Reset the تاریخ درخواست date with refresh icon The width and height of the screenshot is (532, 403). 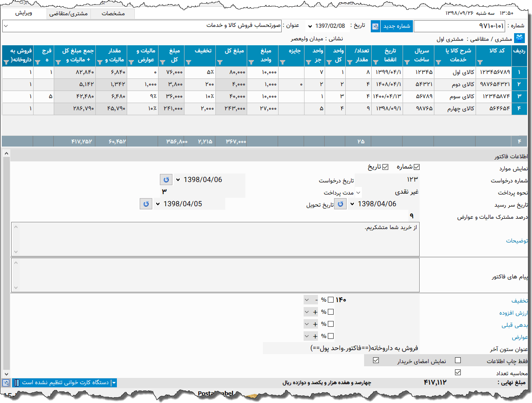[x=166, y=180]
